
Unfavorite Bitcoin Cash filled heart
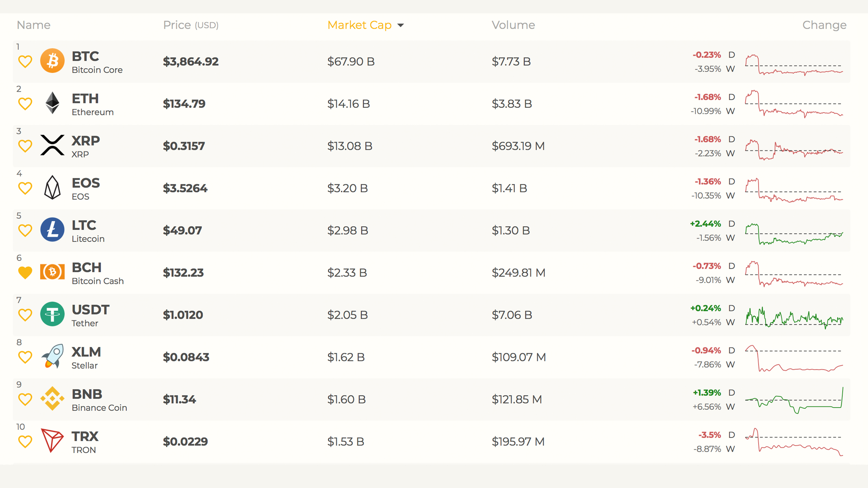25,272
